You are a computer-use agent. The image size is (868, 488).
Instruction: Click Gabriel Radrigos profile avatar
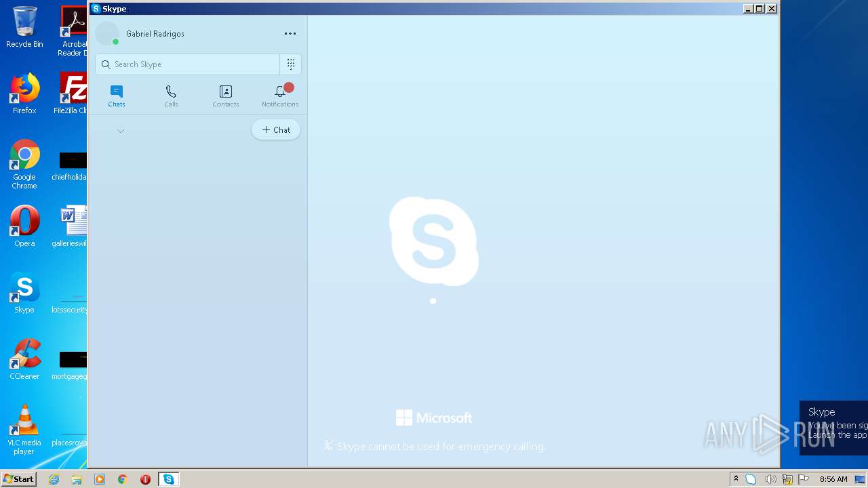click(107, 34)
